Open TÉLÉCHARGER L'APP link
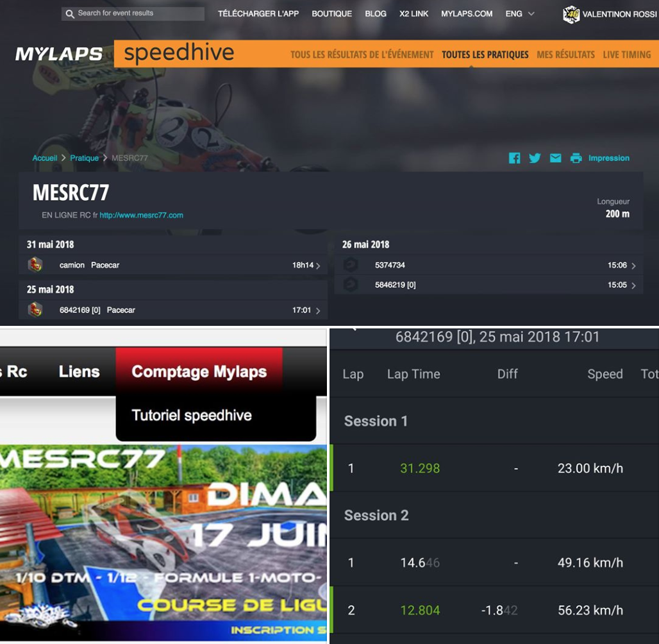659x644 pixels. click(x=258, y=14)
